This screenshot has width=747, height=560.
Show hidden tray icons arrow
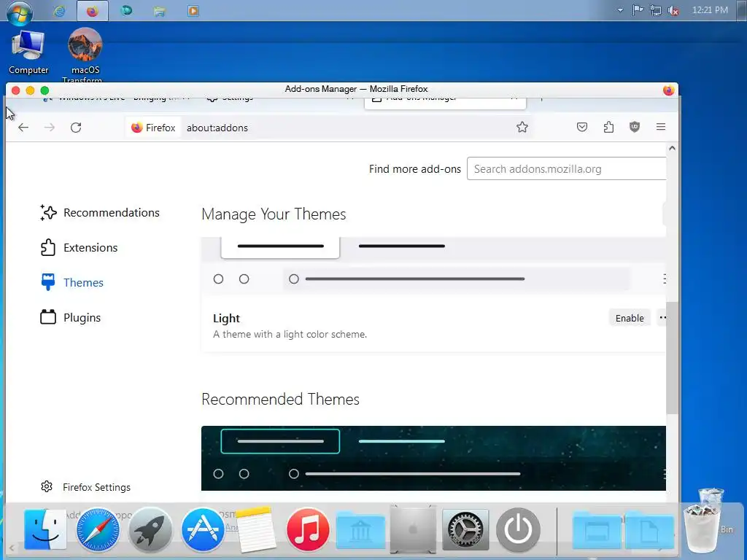(620, 10)
